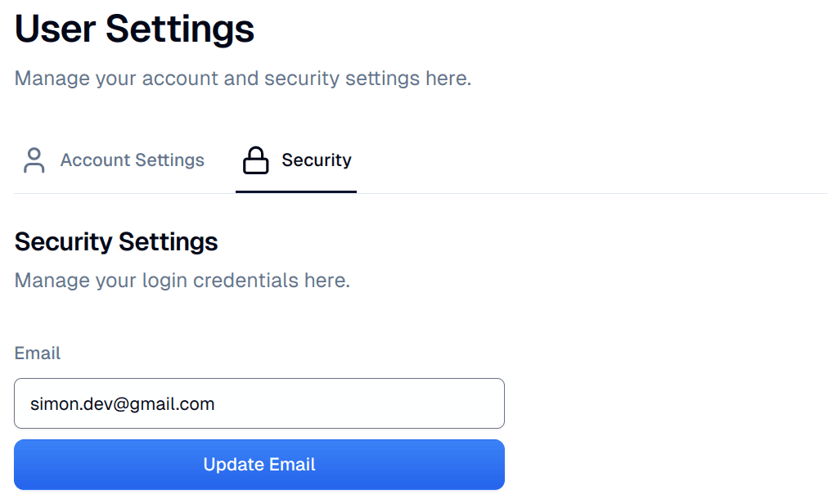Focus the Email input field

(259, 403)
